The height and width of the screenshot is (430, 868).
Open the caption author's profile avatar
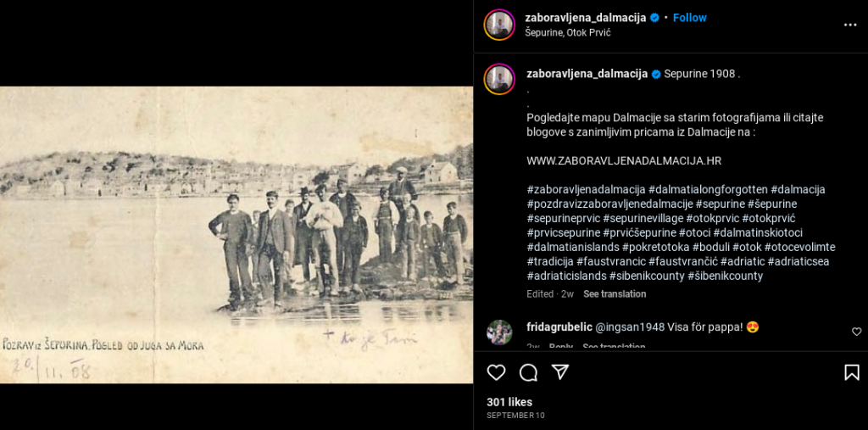point(499,79)
